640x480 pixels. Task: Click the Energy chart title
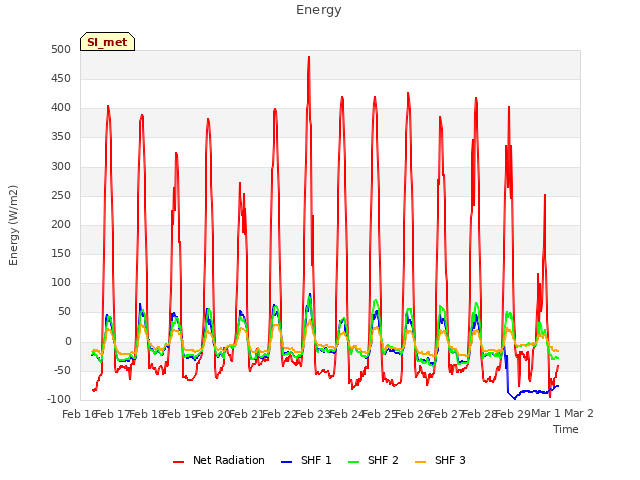(x=319, y=10)
